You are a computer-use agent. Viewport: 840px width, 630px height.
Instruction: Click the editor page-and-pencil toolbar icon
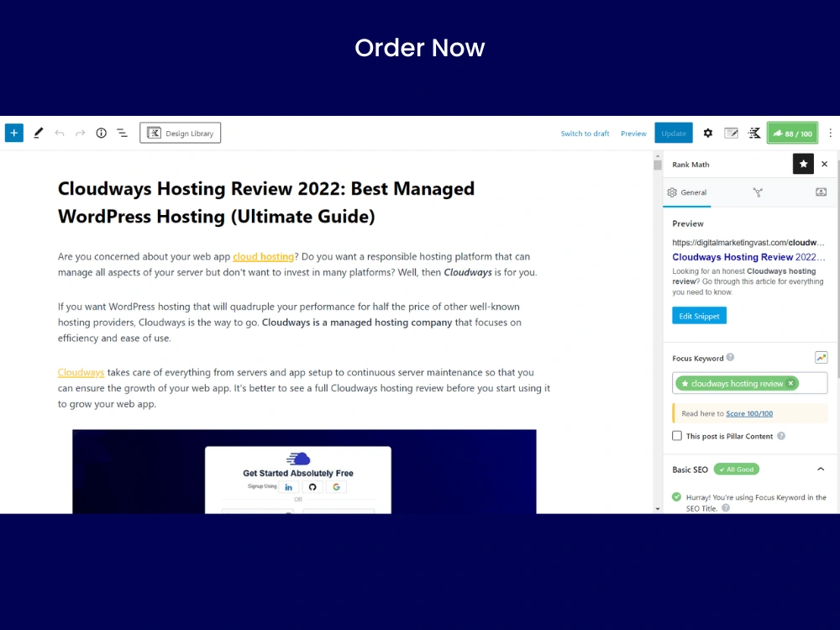click(732, 133)
